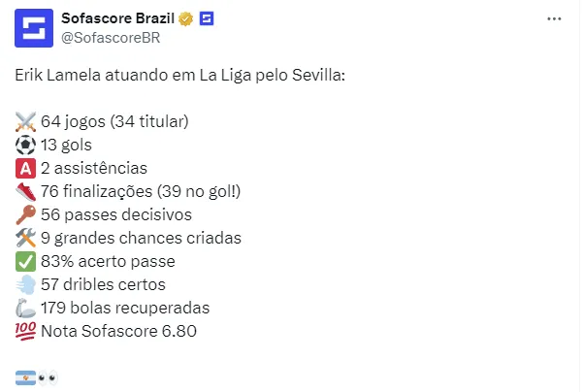Image resolution: width=584 pixels, height=392 pixels.
Task: Open the Sofascore Brazil display name
Action: tap(115, 18)
